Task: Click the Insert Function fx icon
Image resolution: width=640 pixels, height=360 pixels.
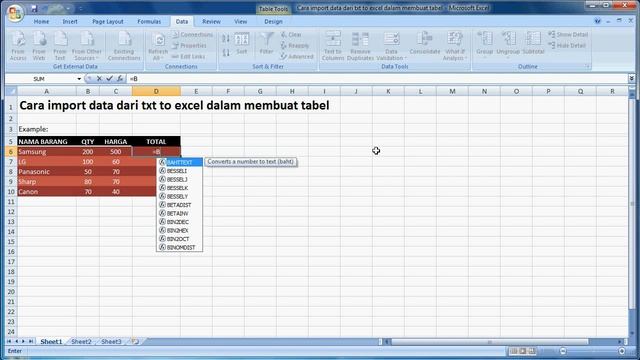Action: click(x=120, y=79)
